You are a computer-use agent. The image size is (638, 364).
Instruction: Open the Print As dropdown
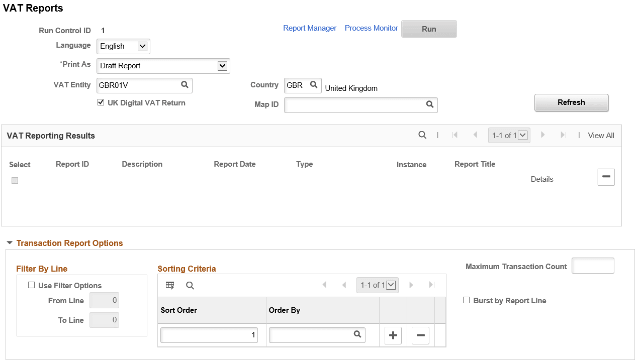[x=222, y=66]
